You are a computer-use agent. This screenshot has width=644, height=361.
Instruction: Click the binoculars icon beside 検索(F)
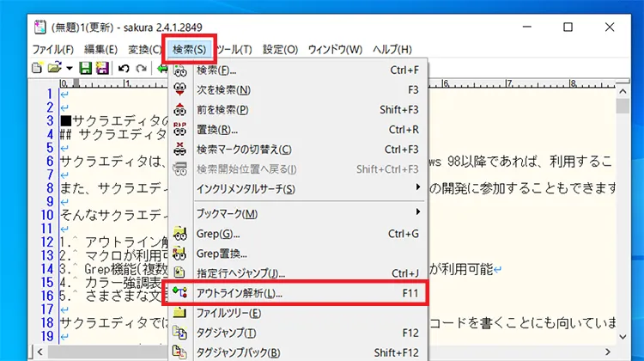(x=180, y=70)
